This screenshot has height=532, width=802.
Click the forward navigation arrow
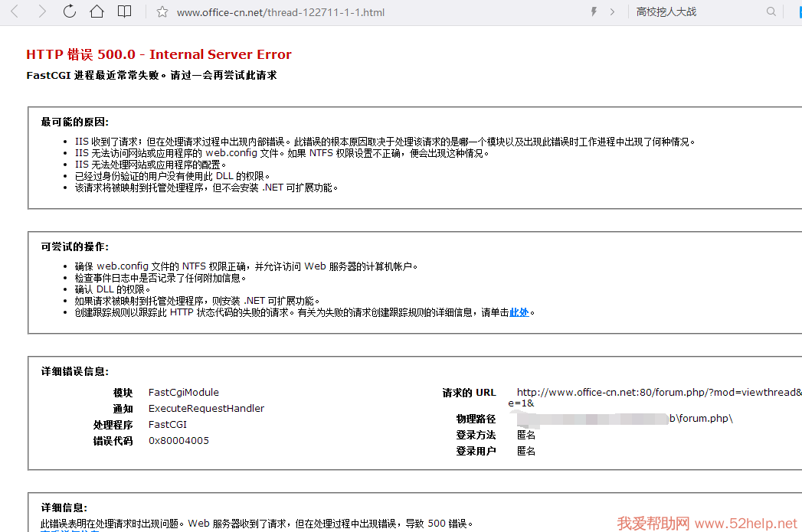click(x=42, y=11)
